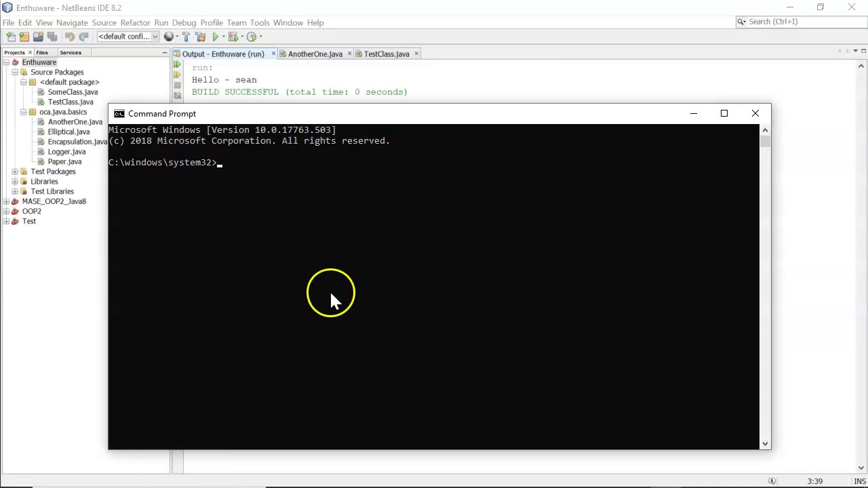This screenshot has height=488, width=868.
Task: Click the Clean and Build Project icon
Action: (200, 37)
